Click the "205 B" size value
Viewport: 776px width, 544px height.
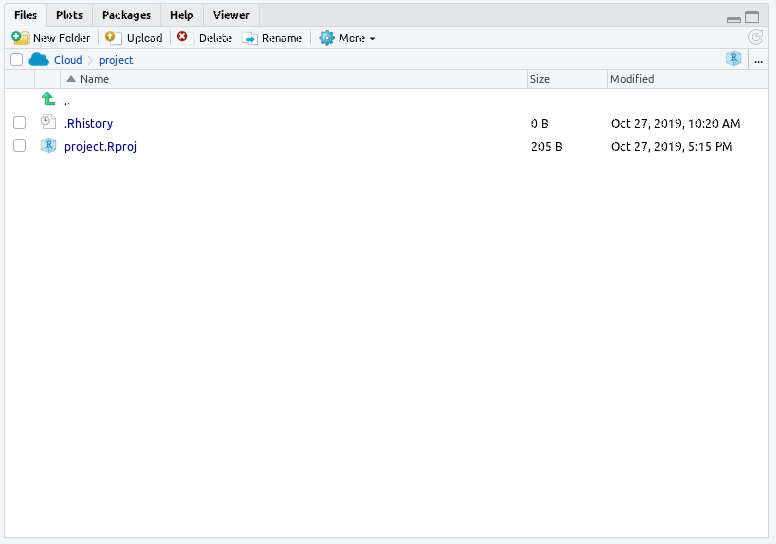pos(546,147)
